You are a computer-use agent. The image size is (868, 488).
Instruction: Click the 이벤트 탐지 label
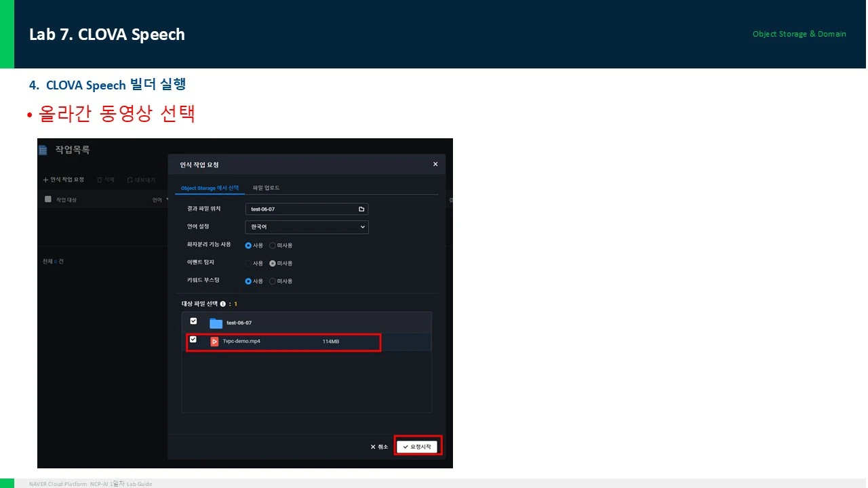click(200, 263)
